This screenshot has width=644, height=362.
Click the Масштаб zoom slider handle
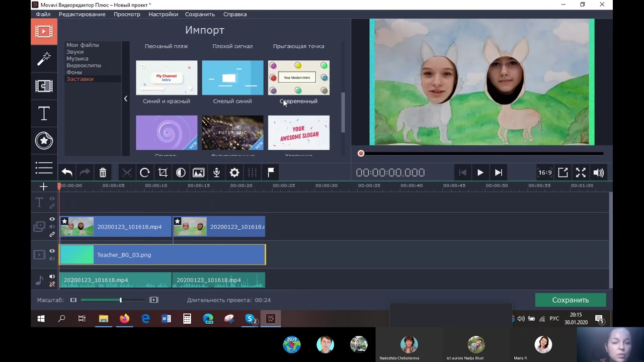pyautogui.click(x=120, y=300)
